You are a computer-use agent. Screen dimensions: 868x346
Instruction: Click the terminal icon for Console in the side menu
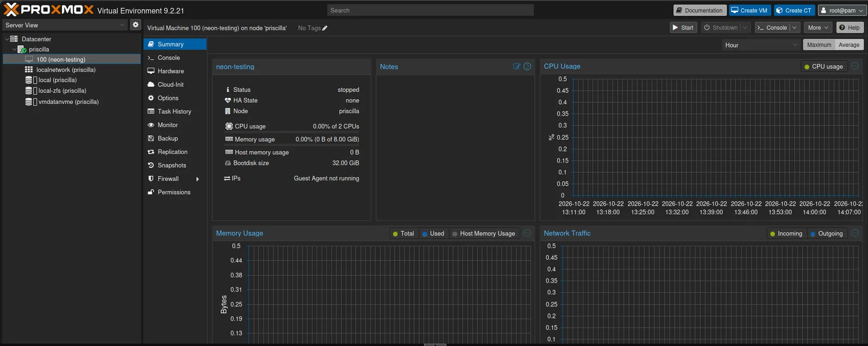[x=151, y=58]
